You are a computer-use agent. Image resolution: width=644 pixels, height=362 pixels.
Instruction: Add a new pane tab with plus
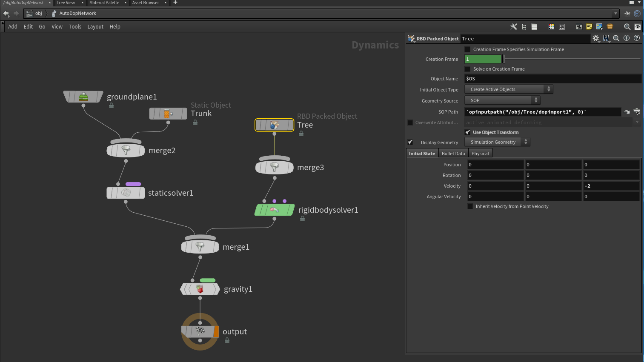click(x=175, y=3)
